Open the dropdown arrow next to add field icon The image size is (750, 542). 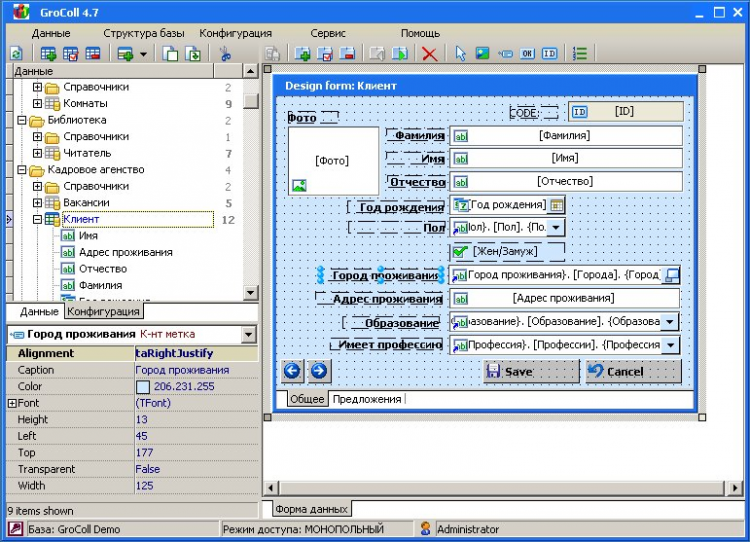[x=143, y=54]
